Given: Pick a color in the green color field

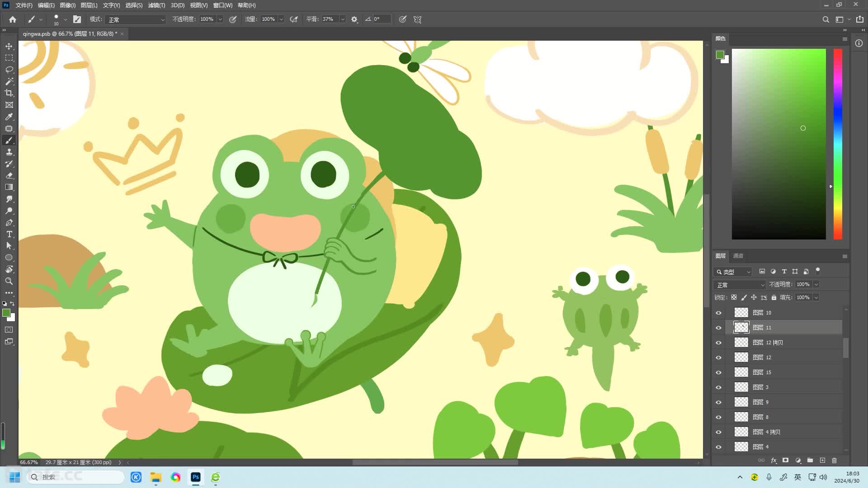Looking at the screenshot, I should coord(778,144).
